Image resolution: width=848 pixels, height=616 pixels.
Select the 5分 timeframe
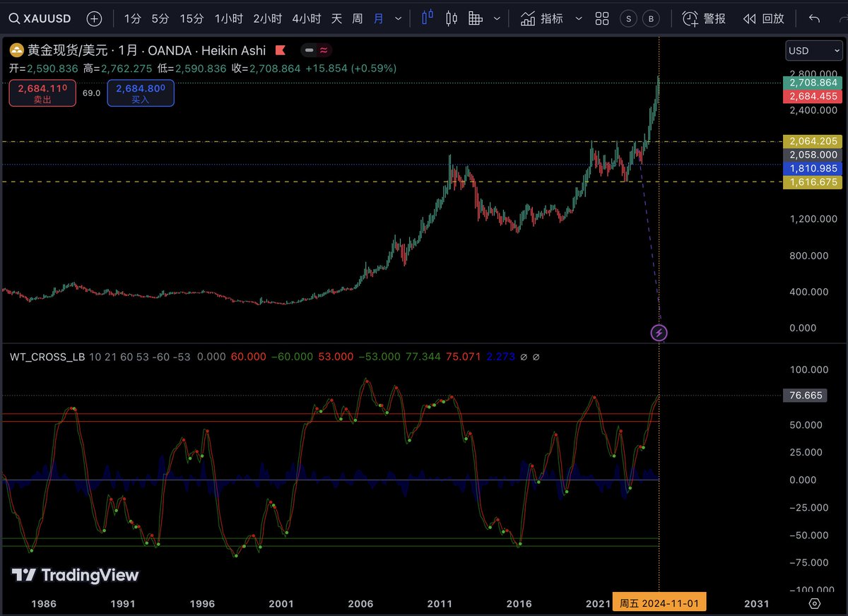tap(160, 18)
